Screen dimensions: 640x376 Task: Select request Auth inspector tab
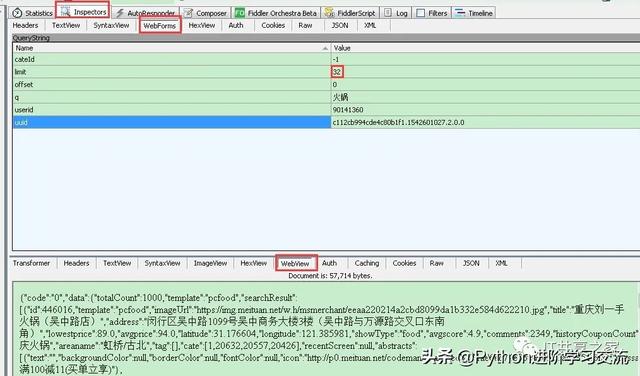tap(236, 25)
